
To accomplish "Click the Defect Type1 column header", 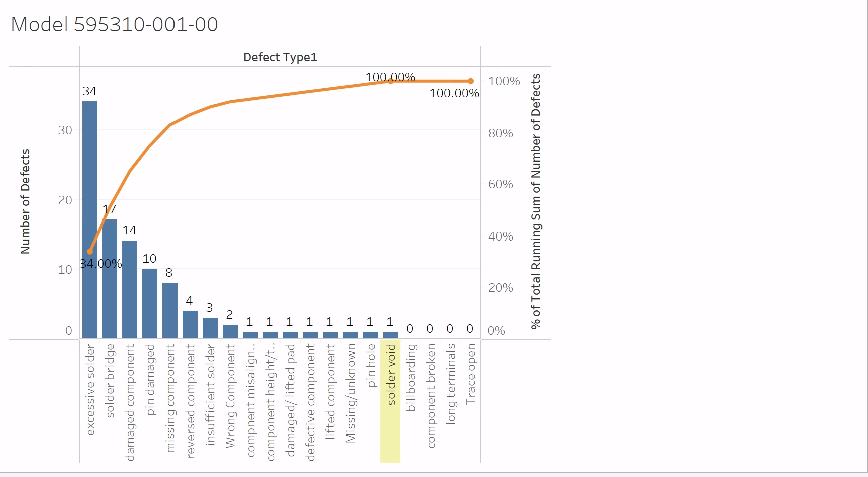I will (x=280, y=57).
